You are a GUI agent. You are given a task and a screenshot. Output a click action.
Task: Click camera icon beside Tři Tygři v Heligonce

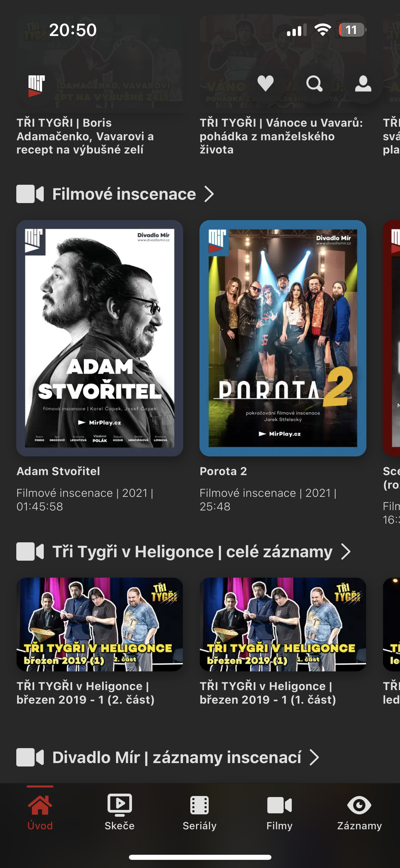point(30,551)
